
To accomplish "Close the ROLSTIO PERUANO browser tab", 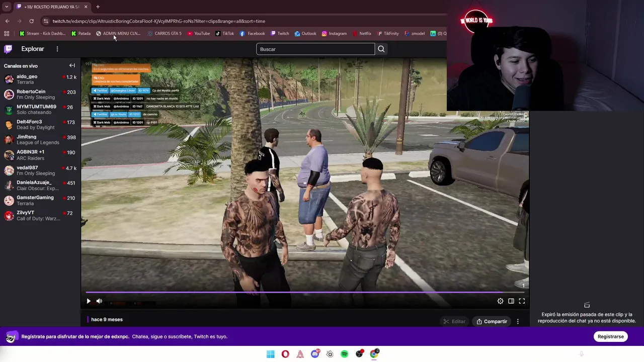I will pyautogui.click(x=86, y=7).
